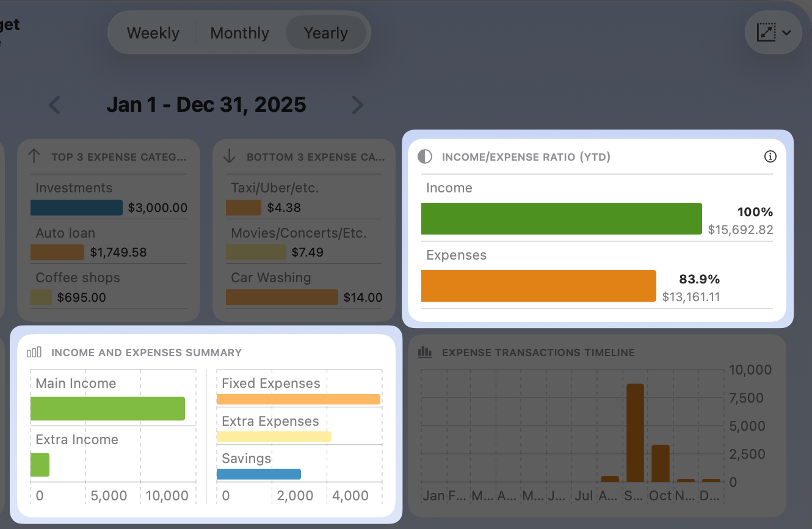Open the chevron dropdown next to the resize icon
Screen dimensions: 812x529
(786, 33)
